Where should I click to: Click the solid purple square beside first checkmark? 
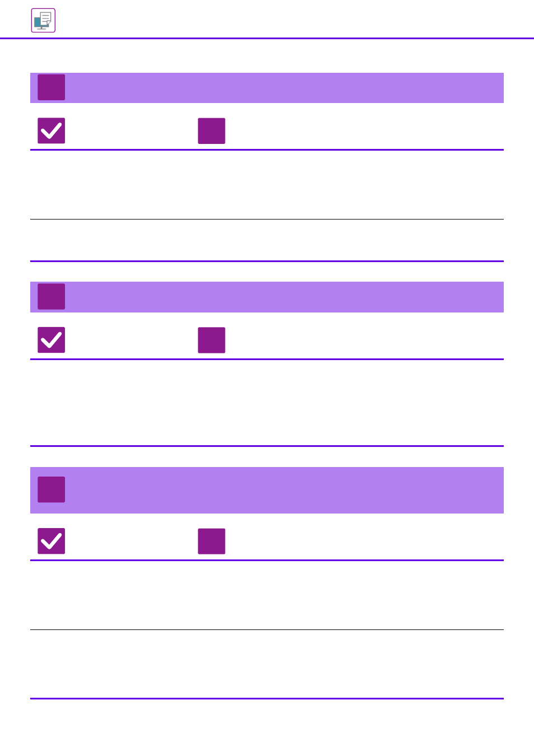point(212,131)
